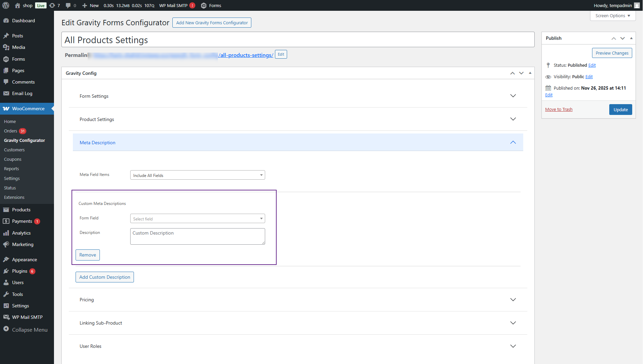Click the Collapse Menu arrow icon
The image size is (643, 364).
coord(6,329)
